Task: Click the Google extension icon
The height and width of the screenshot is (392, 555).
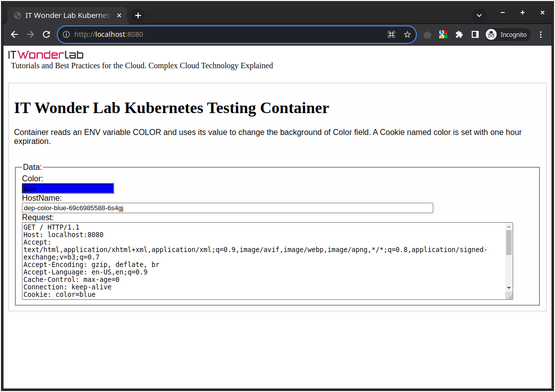Action: (443, 34)
